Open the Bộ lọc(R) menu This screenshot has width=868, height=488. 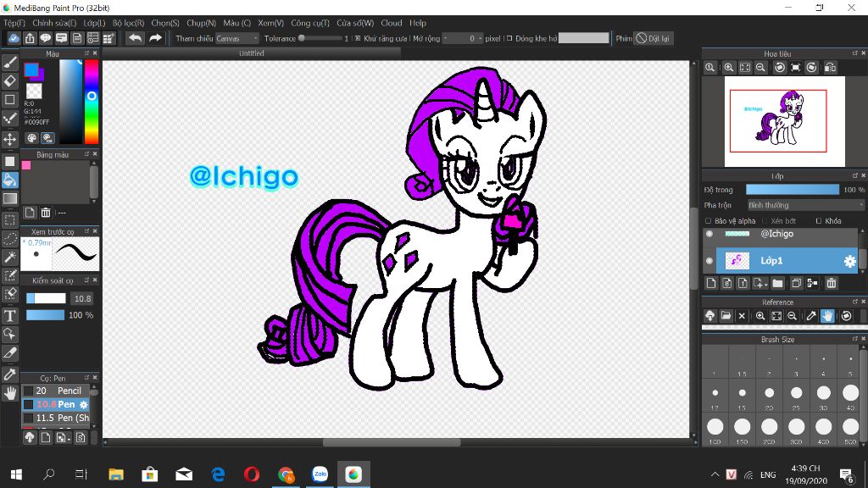click(128, 23)
